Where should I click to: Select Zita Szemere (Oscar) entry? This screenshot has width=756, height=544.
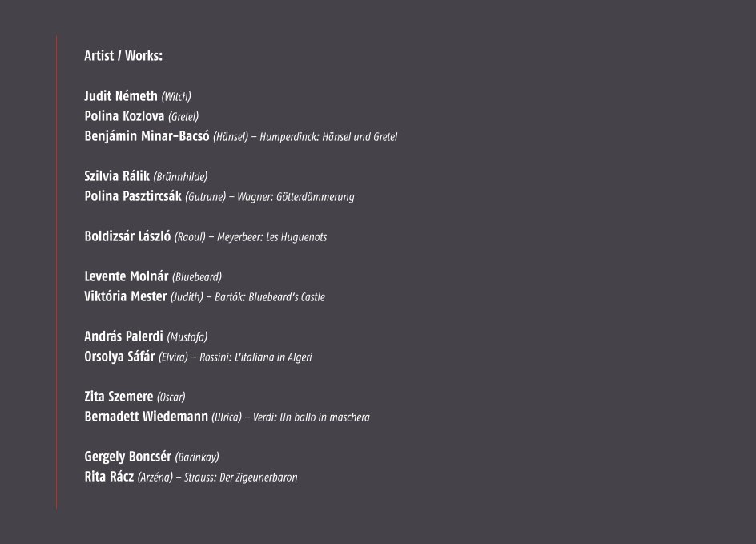tap(135, 397)
